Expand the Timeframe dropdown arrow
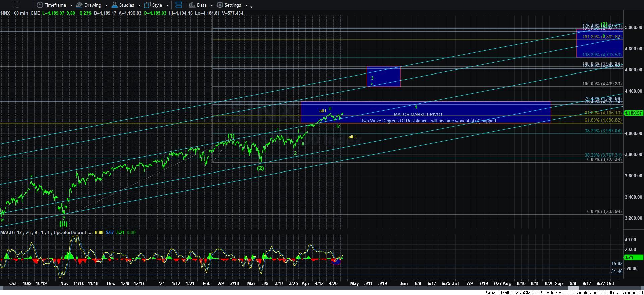Image resolution: width=644 pixels, height=295 pixels. coord(71,5)
